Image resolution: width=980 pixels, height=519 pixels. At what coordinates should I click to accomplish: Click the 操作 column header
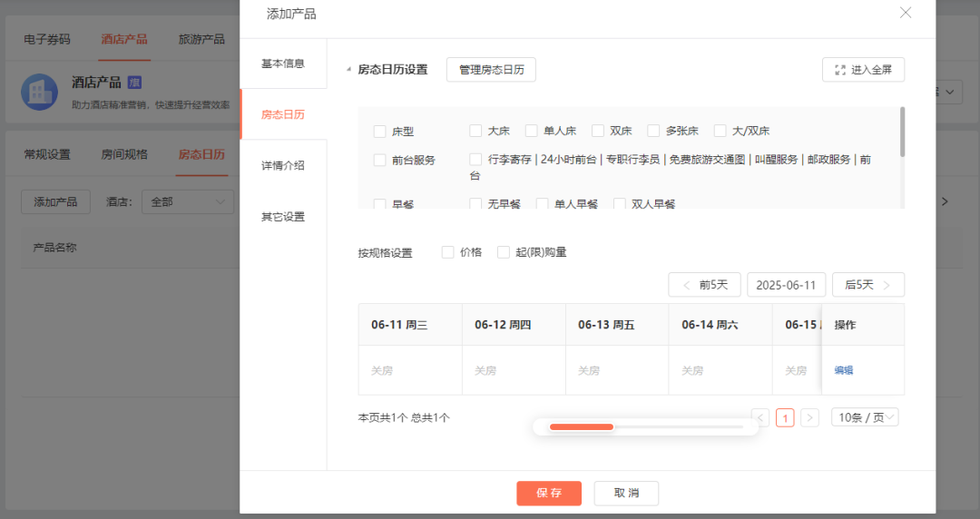[863, 325]
